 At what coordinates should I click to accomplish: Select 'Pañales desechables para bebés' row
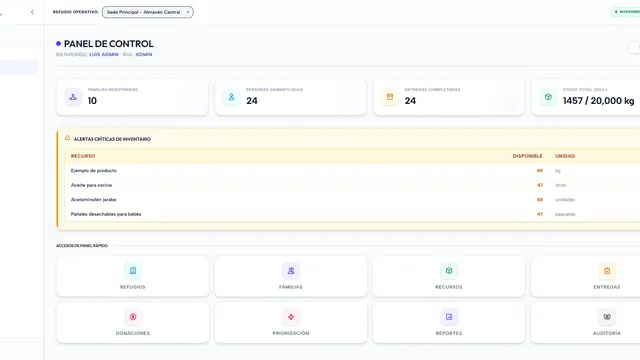(x=352, y=214)
